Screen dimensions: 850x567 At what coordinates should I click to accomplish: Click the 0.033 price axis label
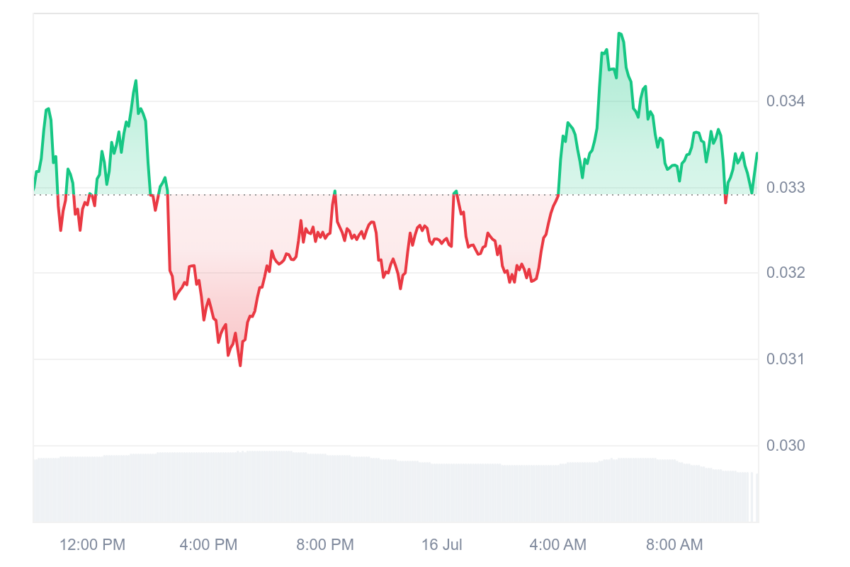coord(785,188)
